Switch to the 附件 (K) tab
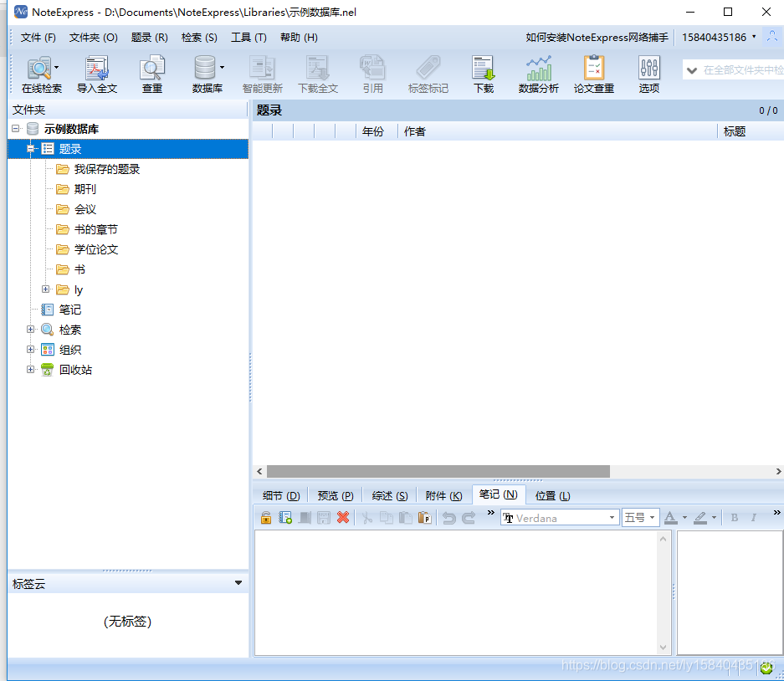This screenshot has height=681, width=784. pyautogui.click(x=443, y=495)
